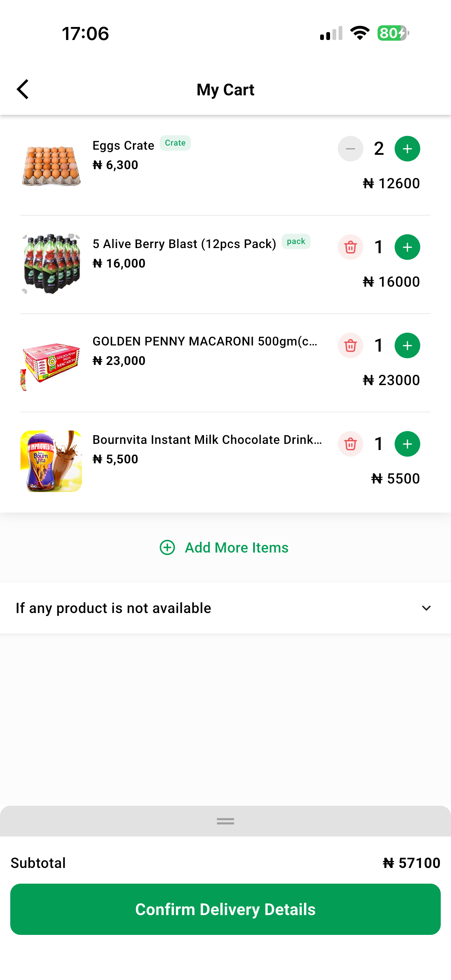The image size is (451, 980).
Task: View the Golden Penny Macaroni product image
Action: (x=51, y=364)
